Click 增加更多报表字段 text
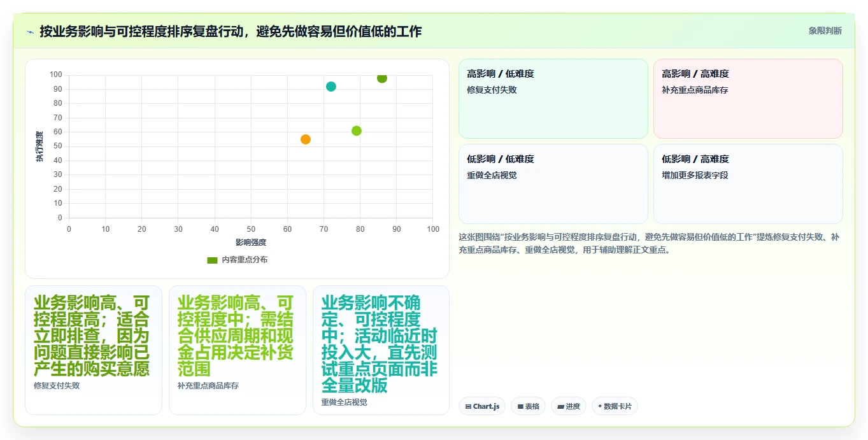Screen dimensions: 868x440 tap(695, 175)
